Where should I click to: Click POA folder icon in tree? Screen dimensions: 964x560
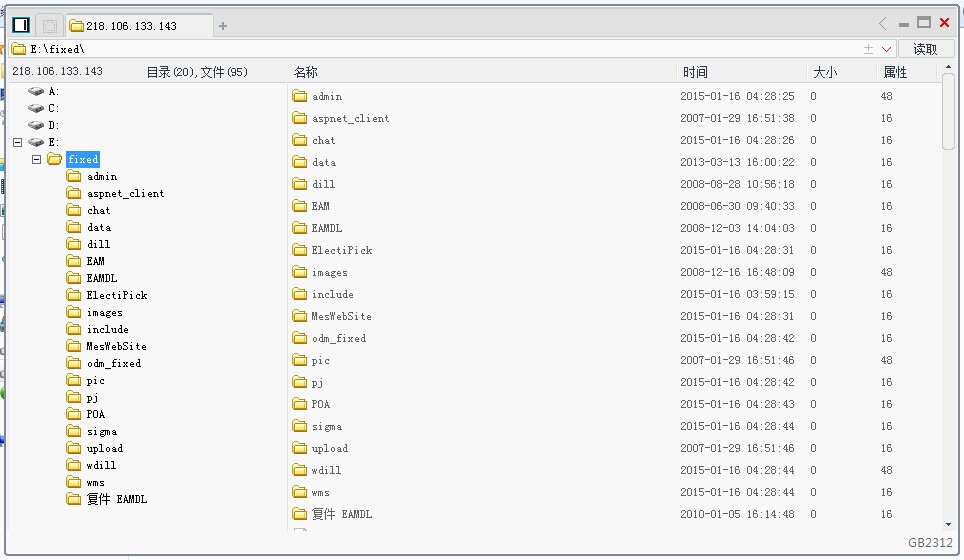click(74, 414)
